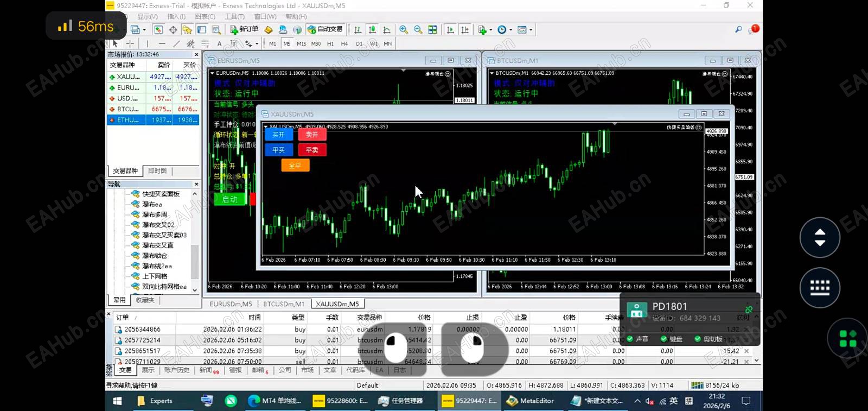Screen dimensions: 868x411
Task: Switch timeframe to H4
Action: tap(344, 43)
